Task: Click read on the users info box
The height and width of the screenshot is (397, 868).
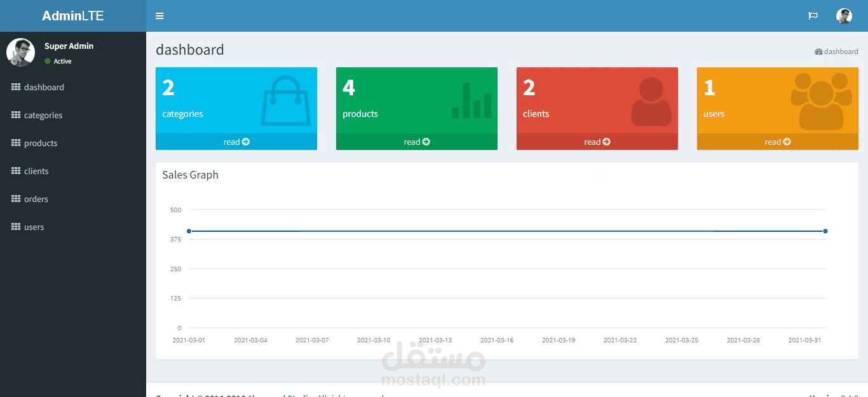Action: [x=777, y=142]
